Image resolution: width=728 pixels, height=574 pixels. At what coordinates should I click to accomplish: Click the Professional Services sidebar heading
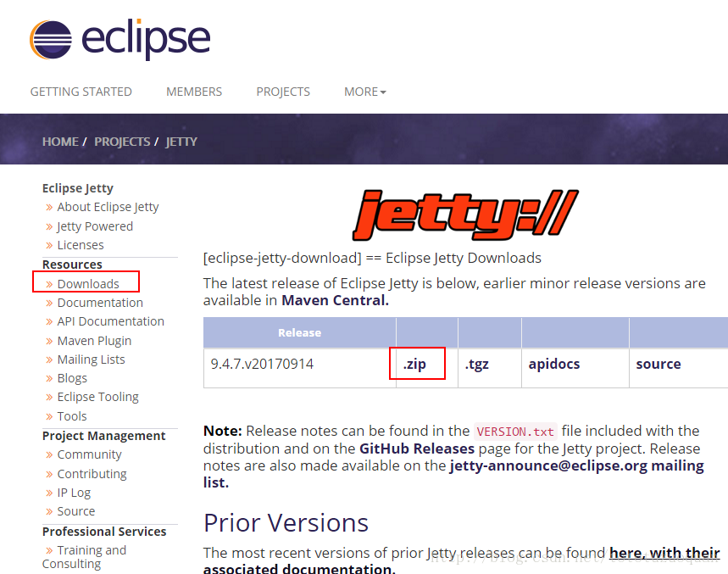click(x=104, y=532)
